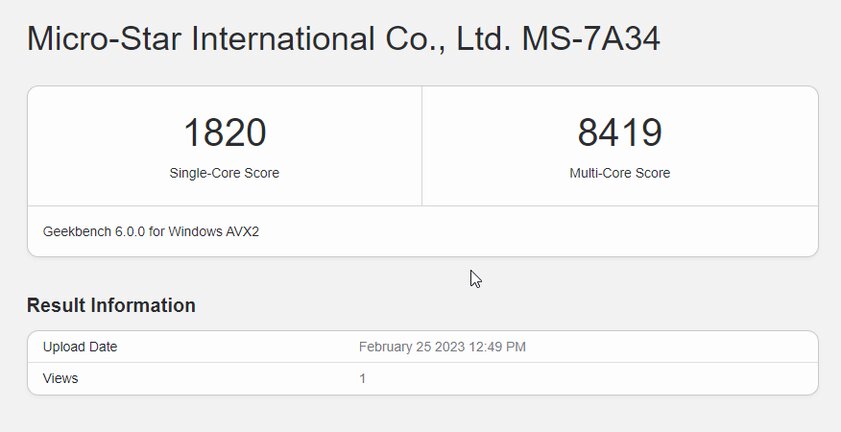Click the Geekbench 6.0.0 for Windows AVX2 text
This screenshot has height=432, width=841.
[151, 232]
